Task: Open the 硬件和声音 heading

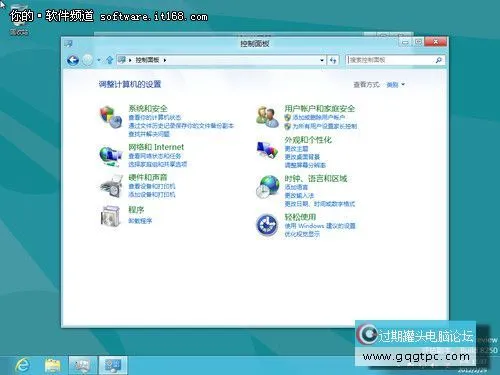Action: coord(148,177)
